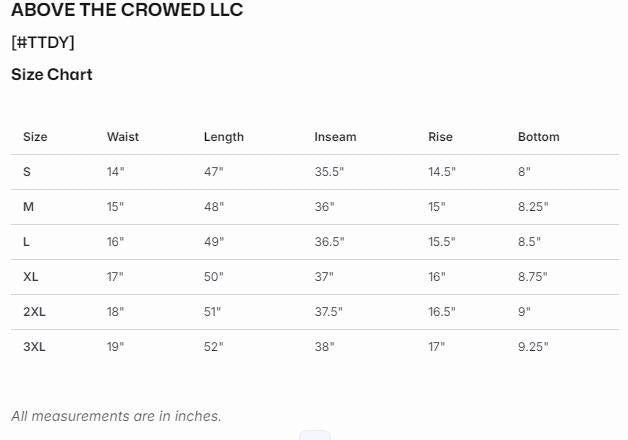Image resolution: width=628 pixels, height=440 pixels.
Task: Click the measurements in inches note
Action: tap(116, 416)
